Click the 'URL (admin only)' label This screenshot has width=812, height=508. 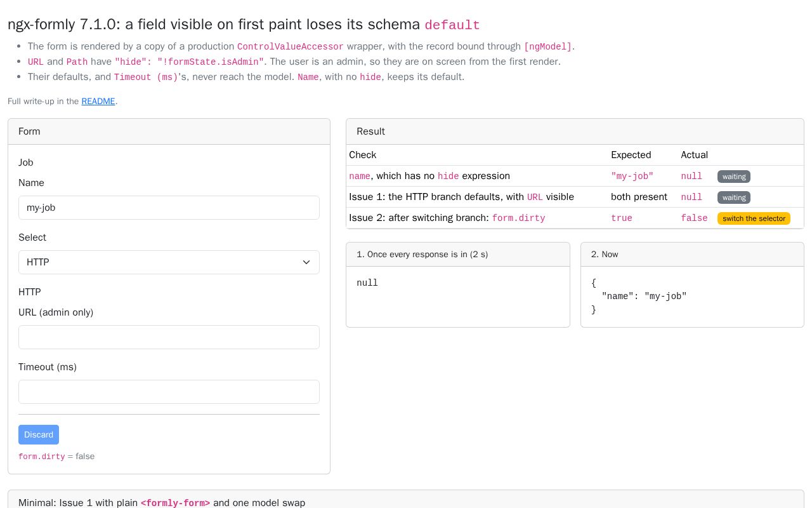[56, 312]
